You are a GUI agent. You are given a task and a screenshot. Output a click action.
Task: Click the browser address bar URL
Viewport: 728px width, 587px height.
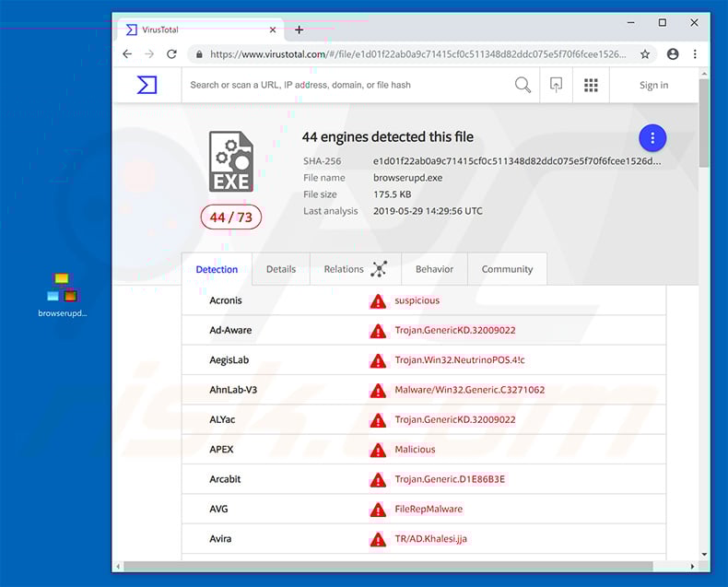coord(417,54)
